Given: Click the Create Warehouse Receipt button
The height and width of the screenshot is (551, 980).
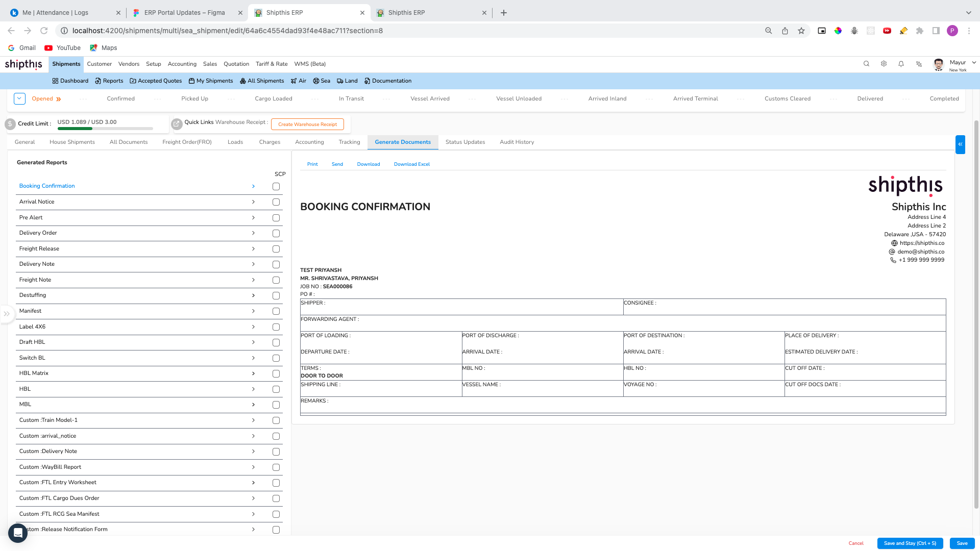Looking at the screenshot, I should pyautogui.click(x=307, y=124).
